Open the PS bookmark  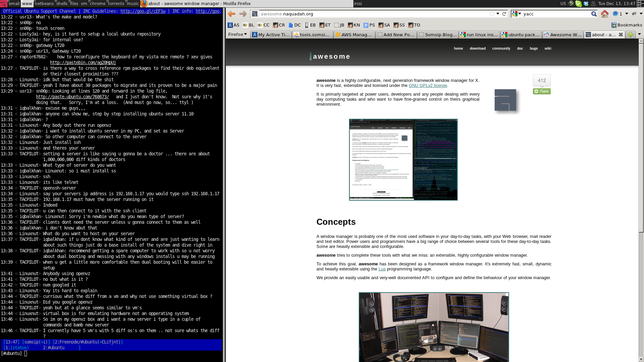point(369,25)
